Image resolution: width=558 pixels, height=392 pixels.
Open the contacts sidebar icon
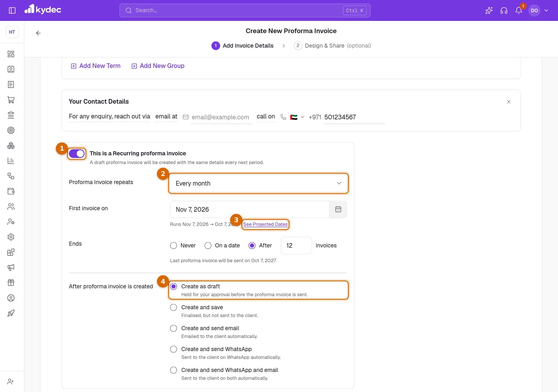pyautogui.click(x=11, y=69)
